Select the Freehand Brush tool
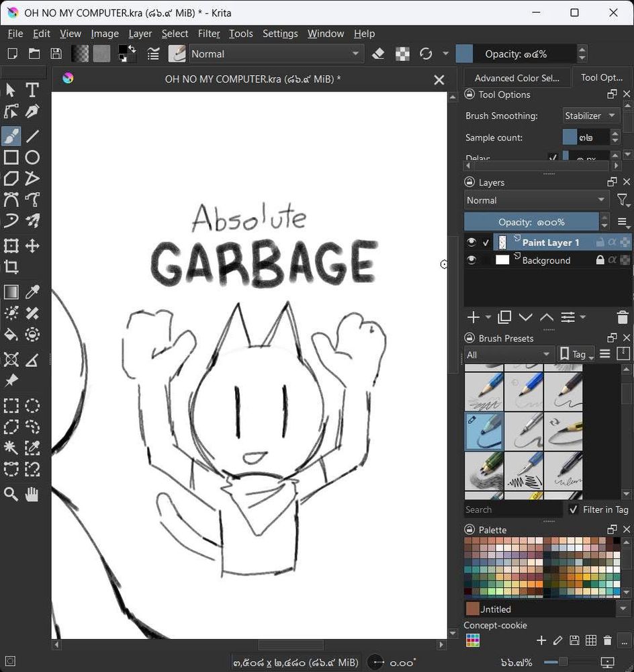 (x=11, y=136)
